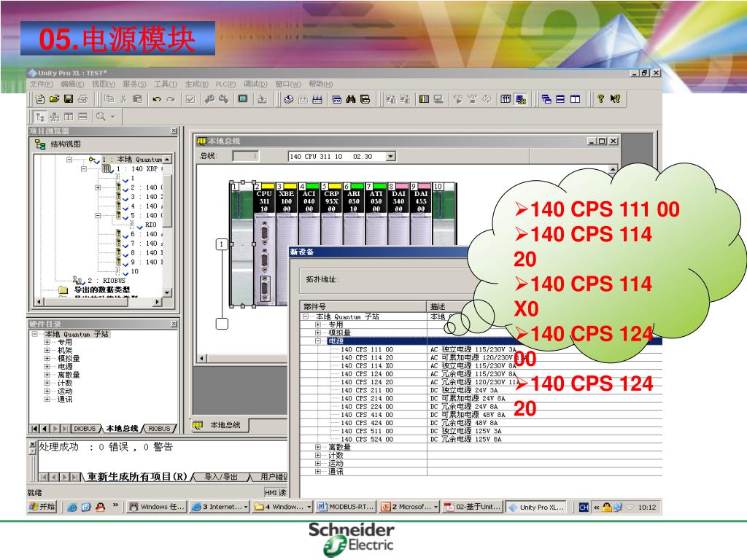Screen dimensions: 747x560
Task: Open dropdown arrow next to zoom icon
Action: [x=113, y=116]
